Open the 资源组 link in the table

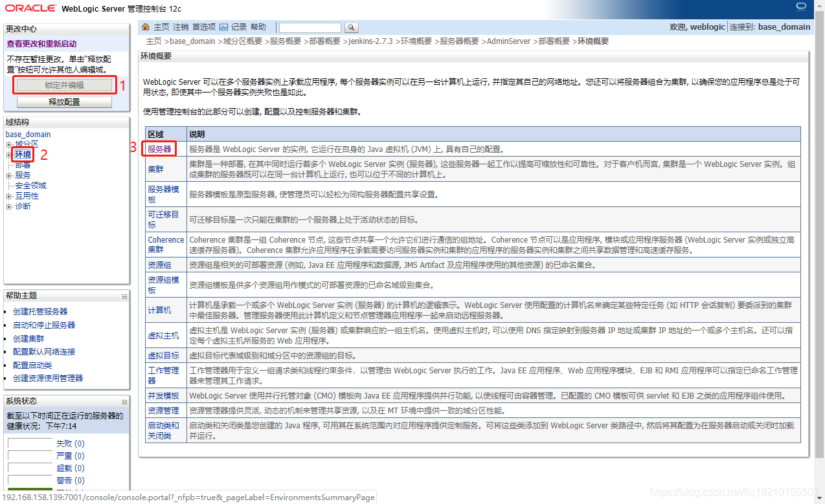159,265
